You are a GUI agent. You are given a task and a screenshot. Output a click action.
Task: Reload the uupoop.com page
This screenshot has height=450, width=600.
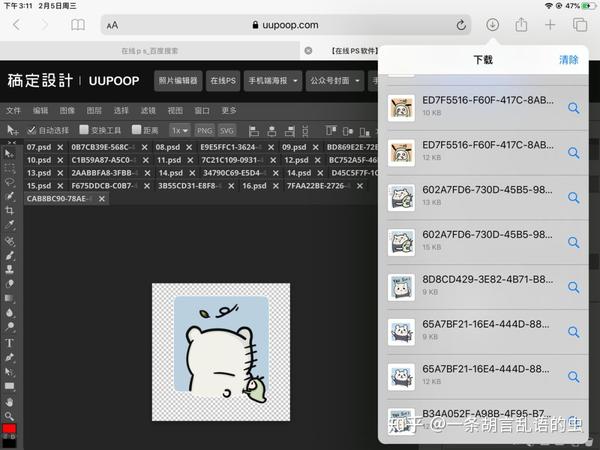click(x=461, y=25)
